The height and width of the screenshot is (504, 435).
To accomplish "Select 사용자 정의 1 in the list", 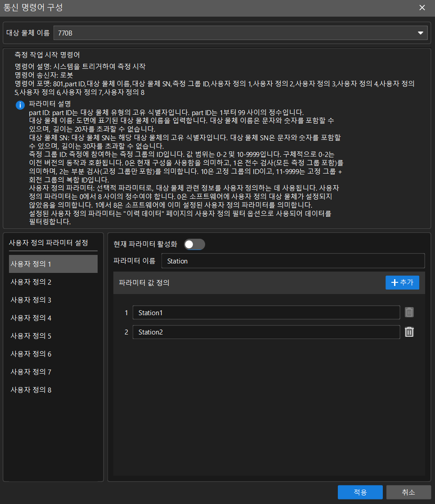I will point(53,264).
